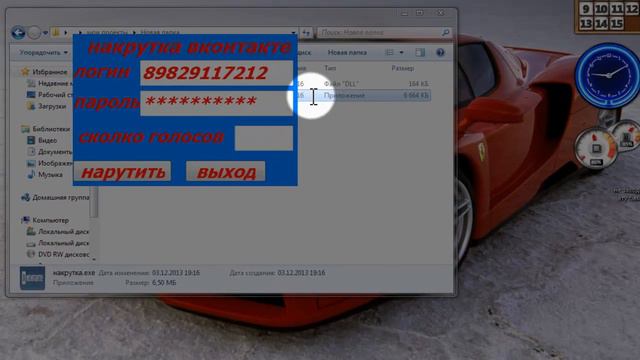Image resolution: width=640 pixels, height=360 pixels.
Task: Open Документы library
Action: (49, 152)
